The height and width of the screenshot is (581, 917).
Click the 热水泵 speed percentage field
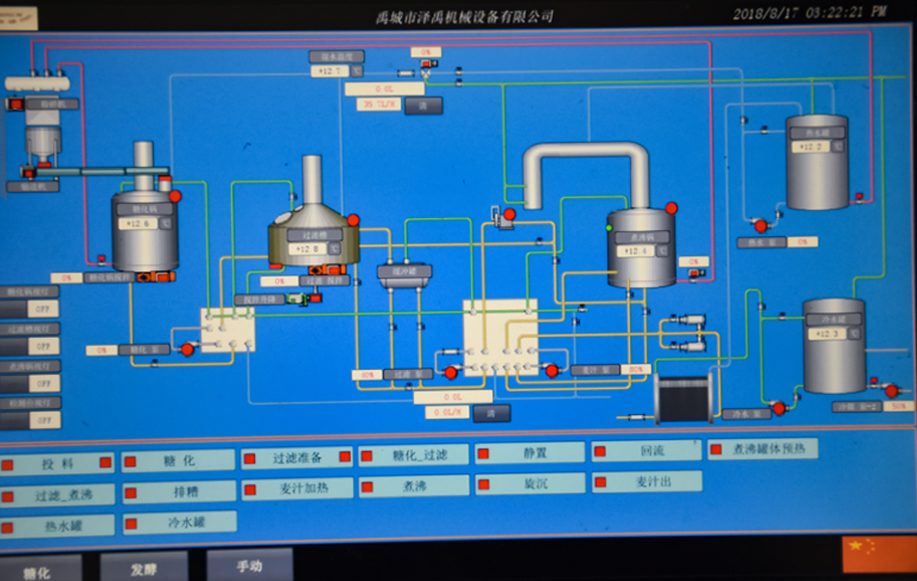(x=802, y=242)
